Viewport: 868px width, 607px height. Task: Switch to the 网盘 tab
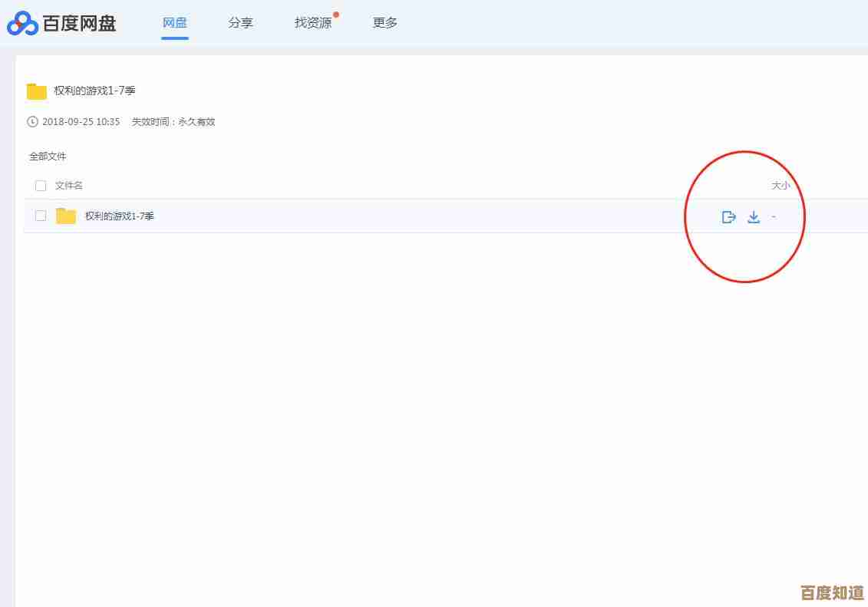pos(175,23)
